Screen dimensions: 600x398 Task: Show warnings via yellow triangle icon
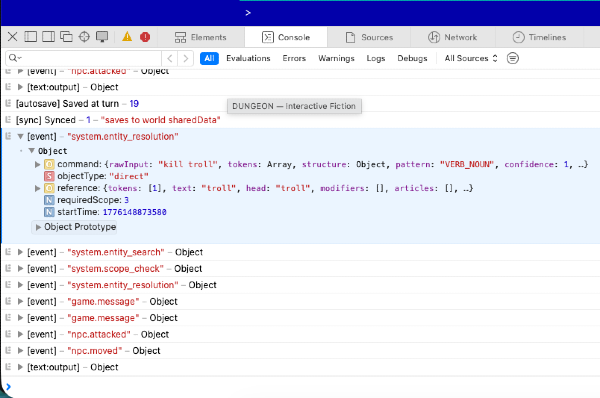pyautogui.click(x=127, y=37)
